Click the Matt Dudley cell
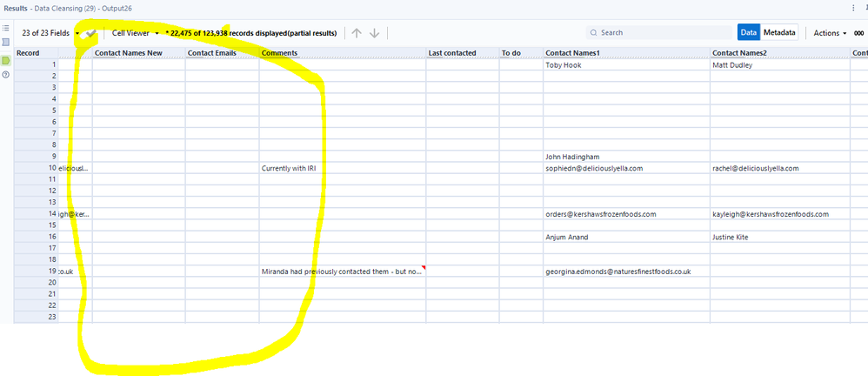This screenshot has height=376, width=868. coord(780,64)
